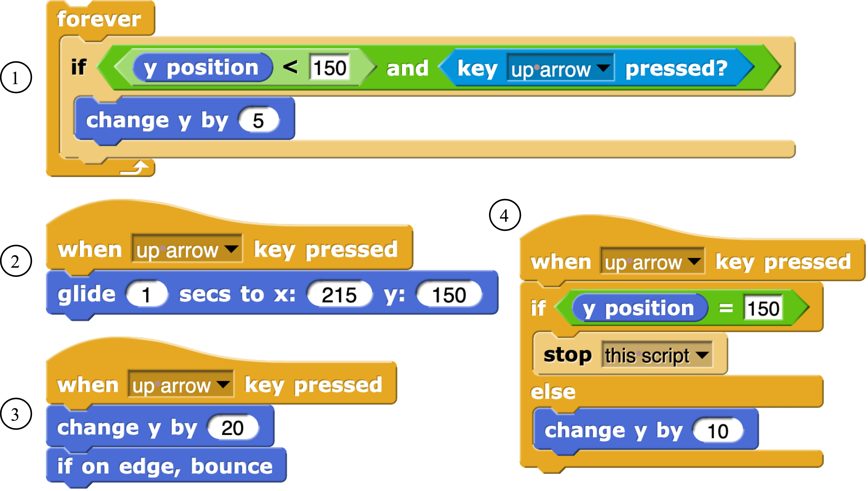Viewport: 868px width, 491px height.
Task: Click the 10 field in 'change y by'
Action: (x=718, y=431)
